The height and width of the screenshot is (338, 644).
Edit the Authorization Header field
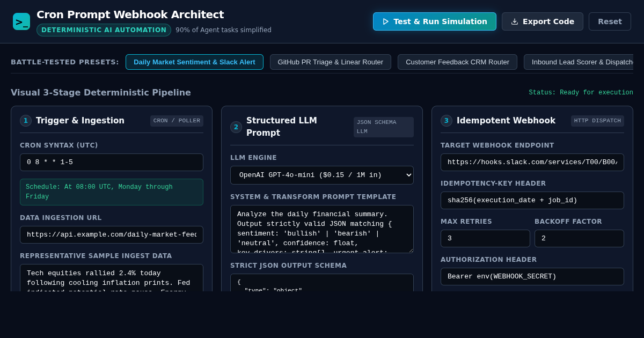[532, 276]
